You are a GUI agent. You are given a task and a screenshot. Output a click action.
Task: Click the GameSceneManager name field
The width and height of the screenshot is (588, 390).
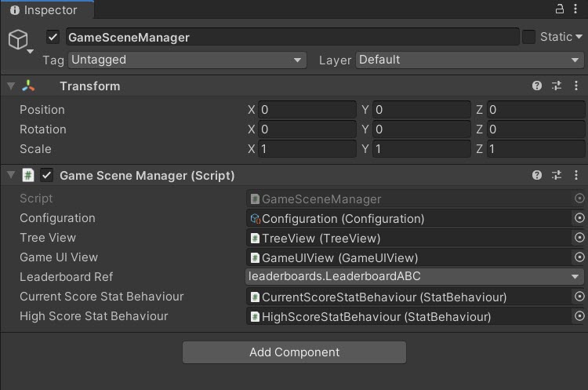292,37
